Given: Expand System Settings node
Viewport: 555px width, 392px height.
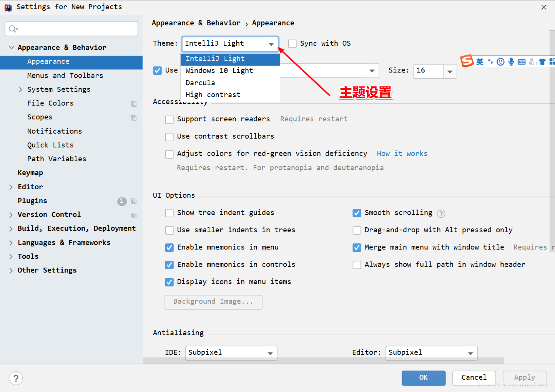Looking at the screenshot, I should point(21,89).
